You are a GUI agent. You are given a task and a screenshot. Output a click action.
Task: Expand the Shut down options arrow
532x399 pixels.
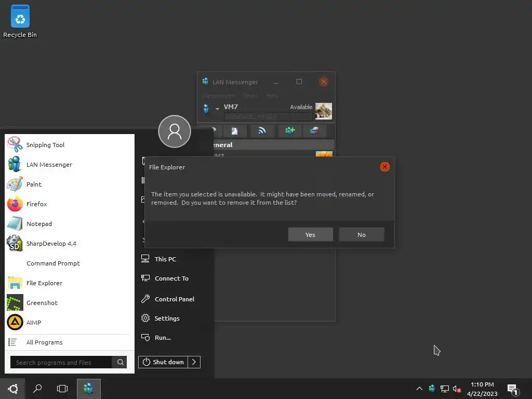[x=194, y=362]
